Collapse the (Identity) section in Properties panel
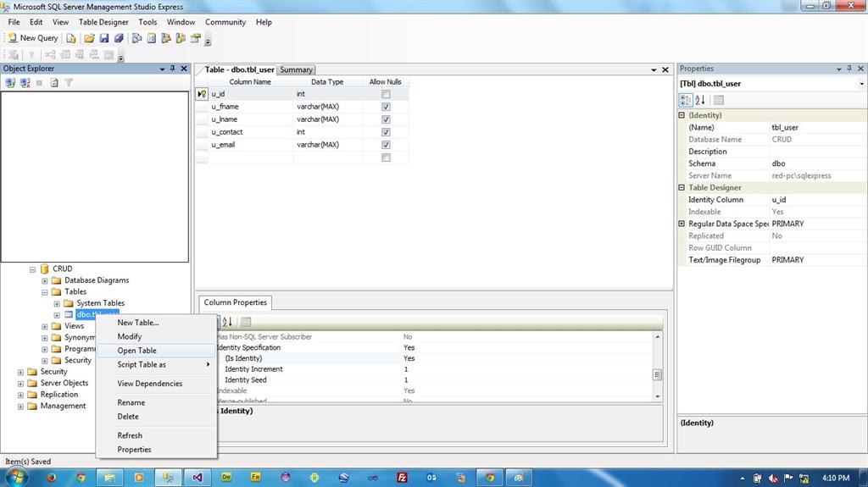Image resolution: width=868 pixels, height=487 pixels. [682, 115]
